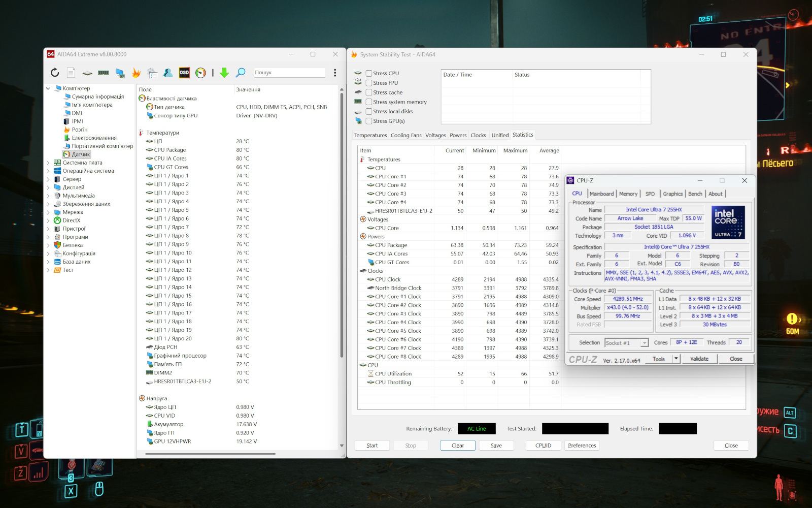Image resolution: width=812 pixels, height=508 pixels.
Task: Open the memory benchmark RAM icon
Action: [104, 73]
